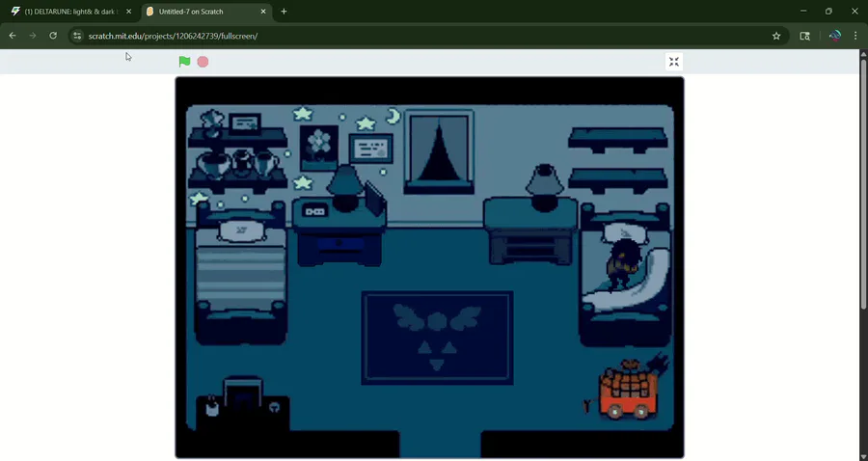Focus the address bar showing scratch.mit.edu URL

[x=426, y=36]
